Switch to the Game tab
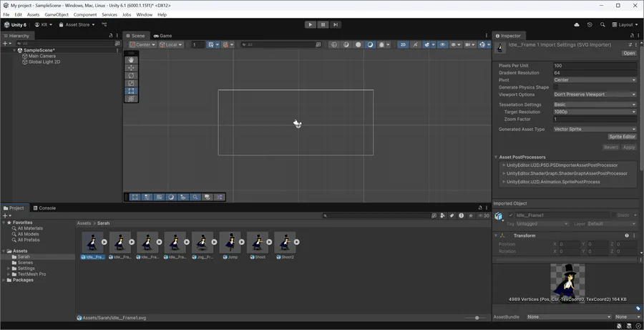Screen dimensions: 644x330 [162, 36]
